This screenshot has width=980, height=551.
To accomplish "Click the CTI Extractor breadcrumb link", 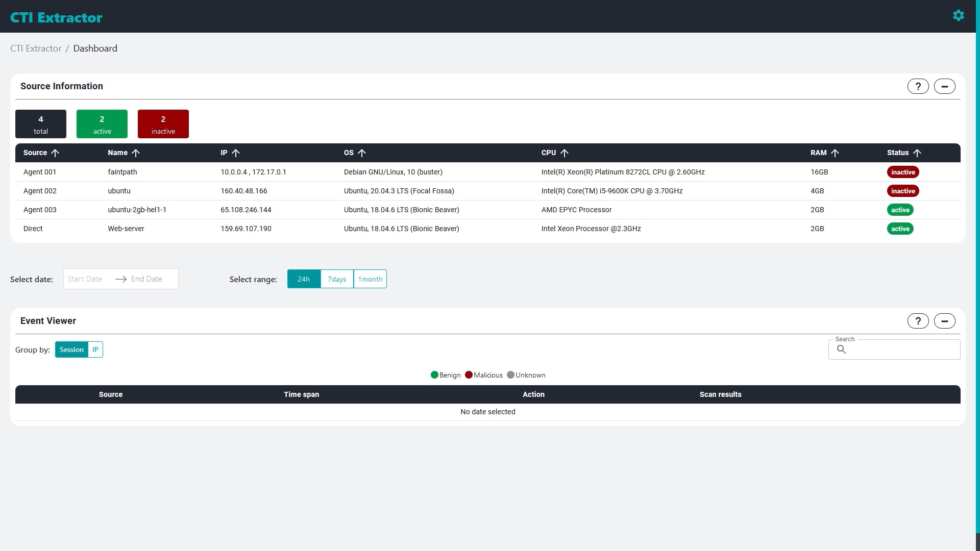I will point(35,48).
